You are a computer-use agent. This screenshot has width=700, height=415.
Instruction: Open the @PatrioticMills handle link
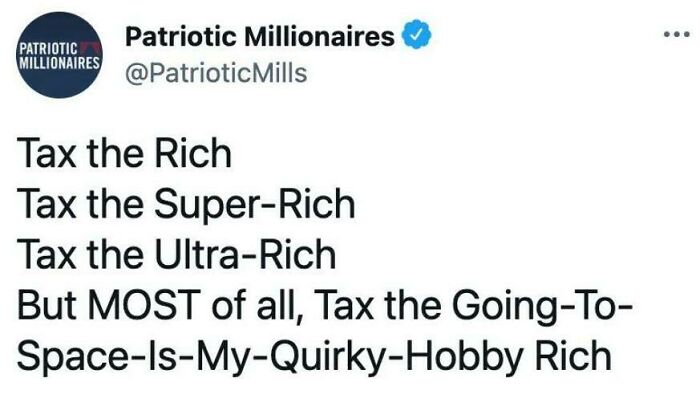point(216,73)
